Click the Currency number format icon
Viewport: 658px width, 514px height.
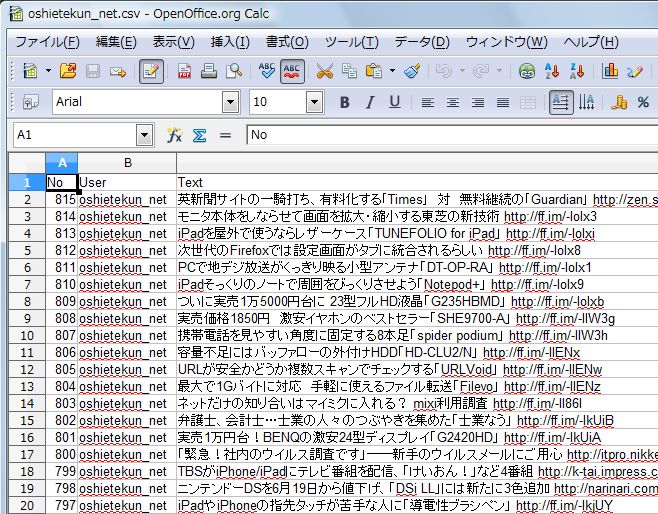(x=619, y=102)
